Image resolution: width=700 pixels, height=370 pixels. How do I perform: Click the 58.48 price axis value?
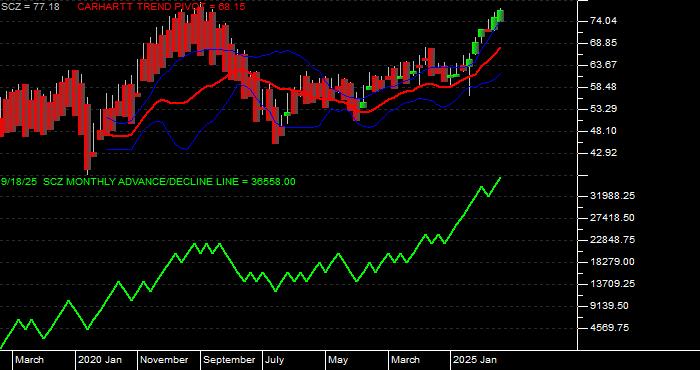point(603,87)
